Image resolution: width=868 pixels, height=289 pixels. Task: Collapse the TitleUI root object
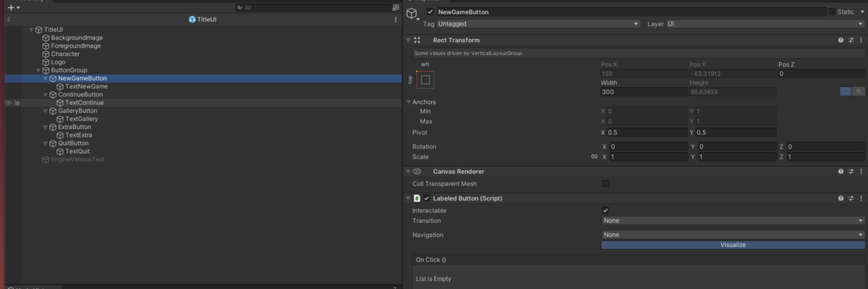pos(31,30)
